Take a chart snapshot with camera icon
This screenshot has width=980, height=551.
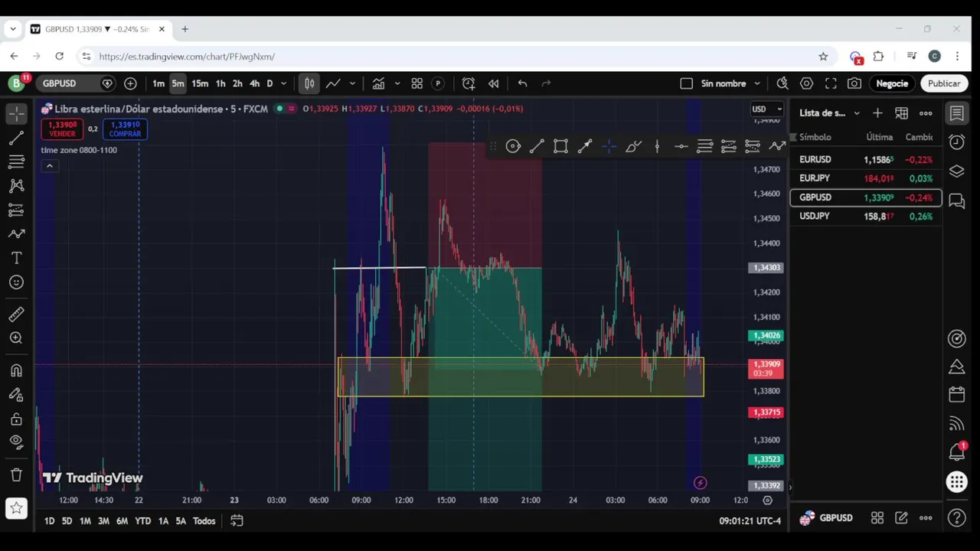tap(854, 83)
